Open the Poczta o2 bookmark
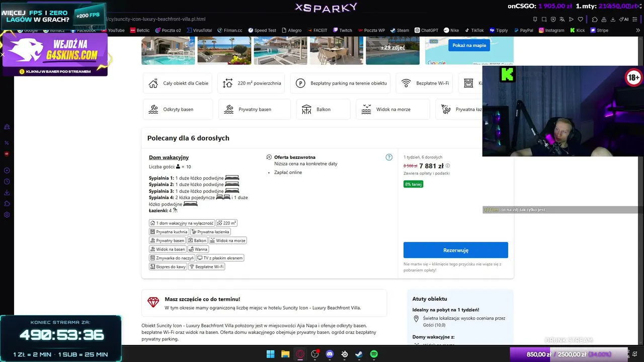The width and height of the screenshot is (644, 362). (168, 30)
